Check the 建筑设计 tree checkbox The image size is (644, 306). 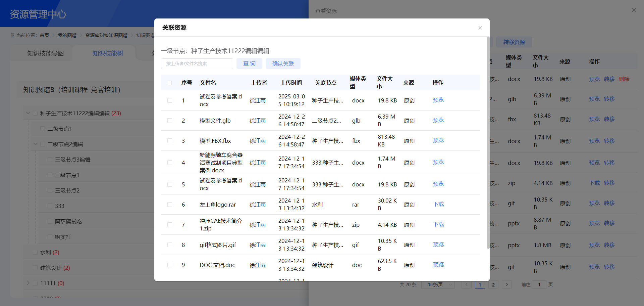(35, 268)
